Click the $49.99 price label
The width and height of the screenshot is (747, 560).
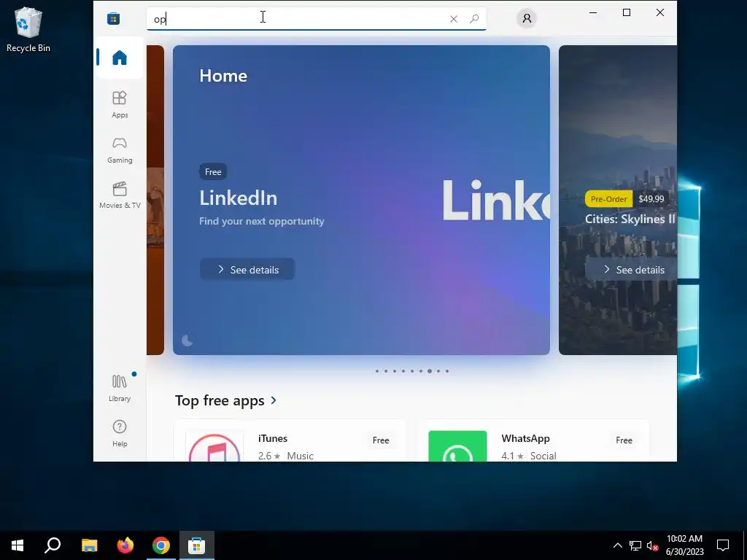click(651, 199)
